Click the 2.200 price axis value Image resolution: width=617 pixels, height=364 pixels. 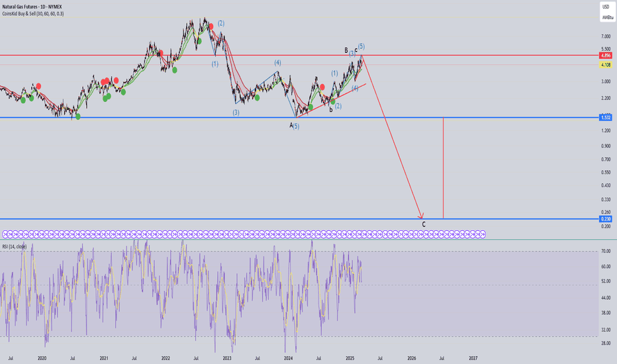click(606, 98)
